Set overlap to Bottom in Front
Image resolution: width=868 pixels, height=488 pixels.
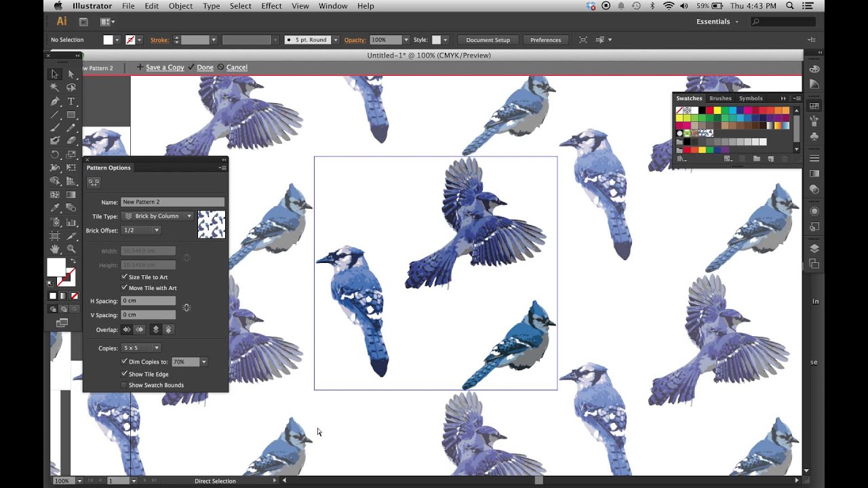click(x=168, y=329)
